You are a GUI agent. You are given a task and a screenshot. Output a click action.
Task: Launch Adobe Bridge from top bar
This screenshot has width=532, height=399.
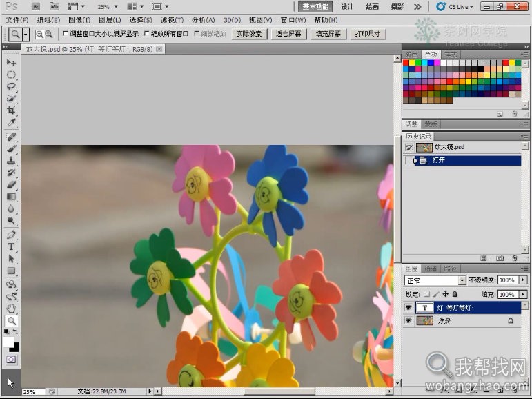(x=35, y=6)
